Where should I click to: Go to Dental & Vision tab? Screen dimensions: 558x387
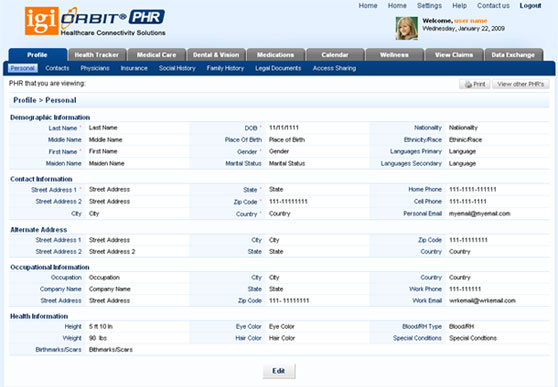click(216, 55)
